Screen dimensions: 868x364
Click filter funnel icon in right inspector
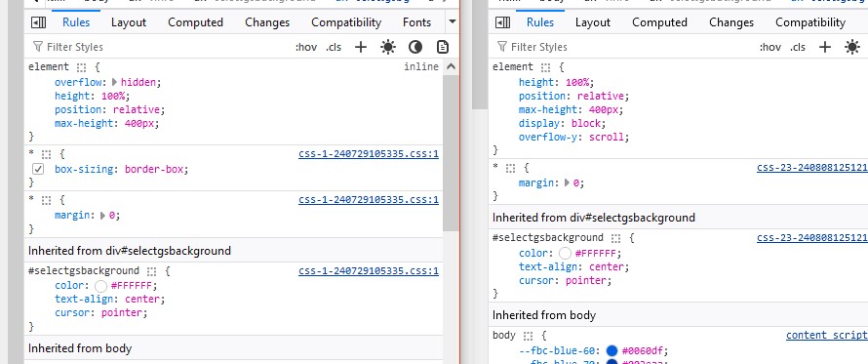point(502,47)
